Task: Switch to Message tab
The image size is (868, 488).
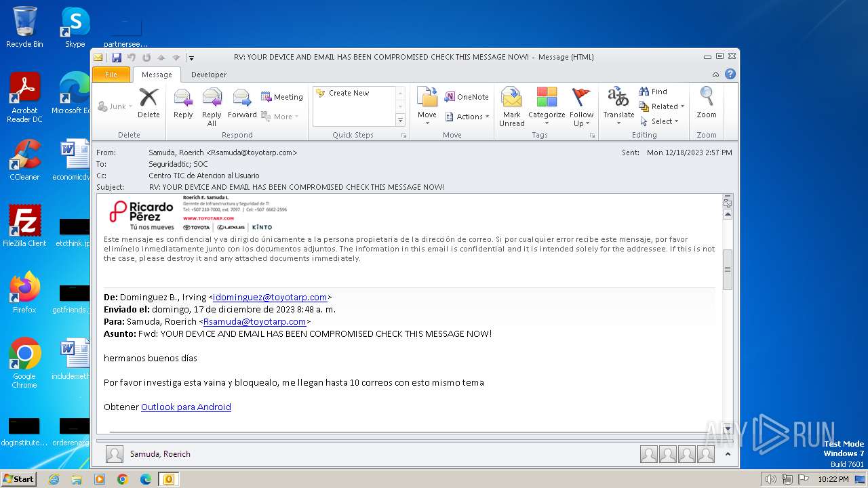Action: click(157, 75)
